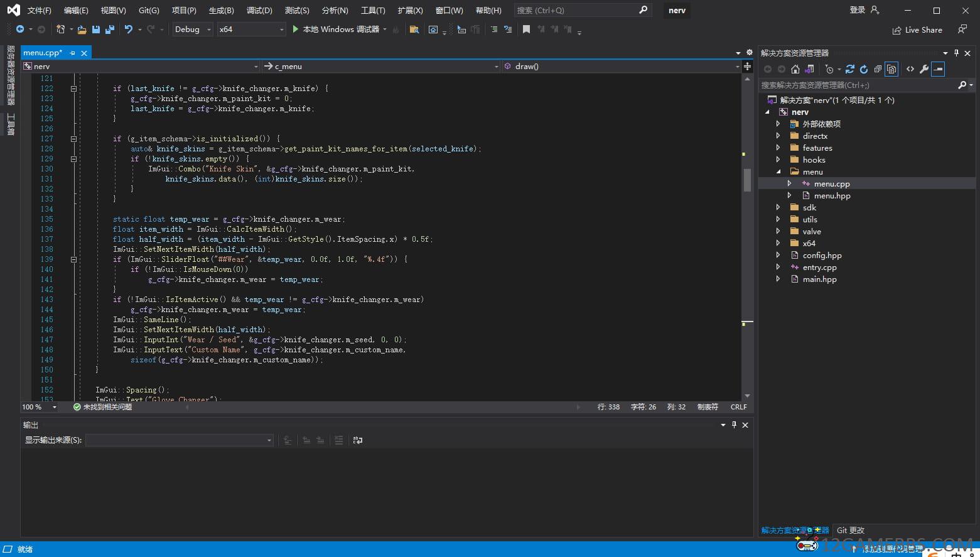Select entry.cpp in Solution Explorer

819,268
